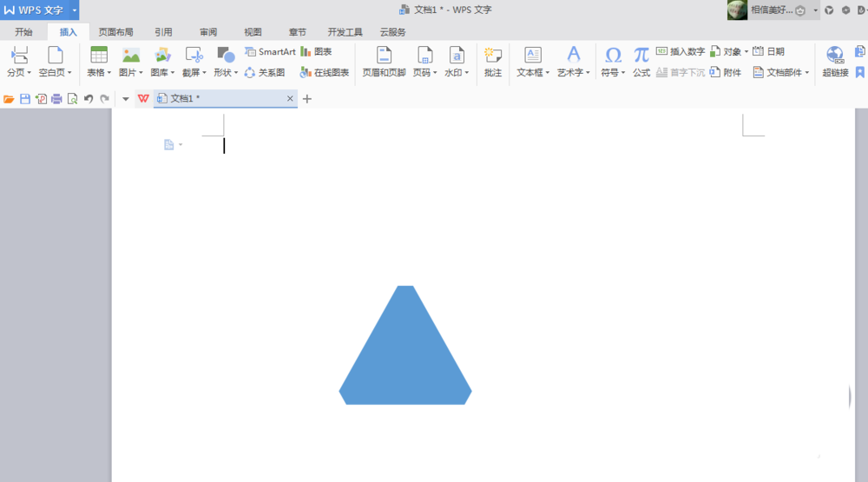Viewport: 868px width, 482px height.
Task: Click the paragraph layout icon beside cursor
Action: pos(169,144)
